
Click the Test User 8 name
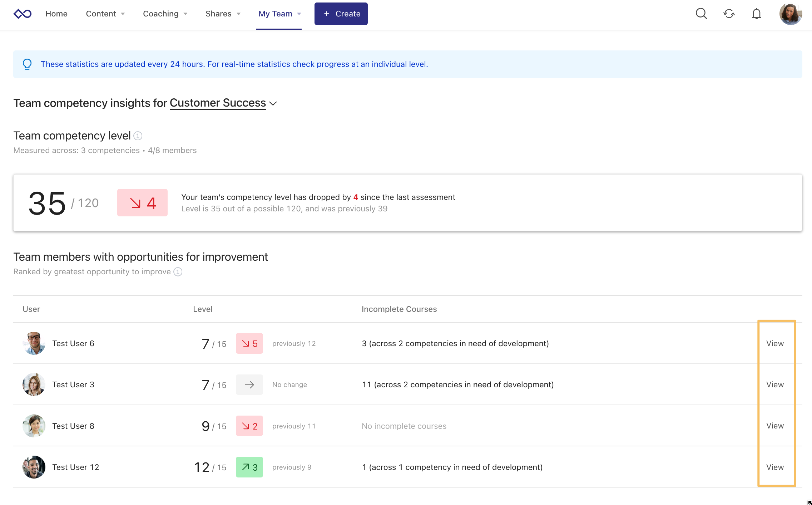point(73,426)
